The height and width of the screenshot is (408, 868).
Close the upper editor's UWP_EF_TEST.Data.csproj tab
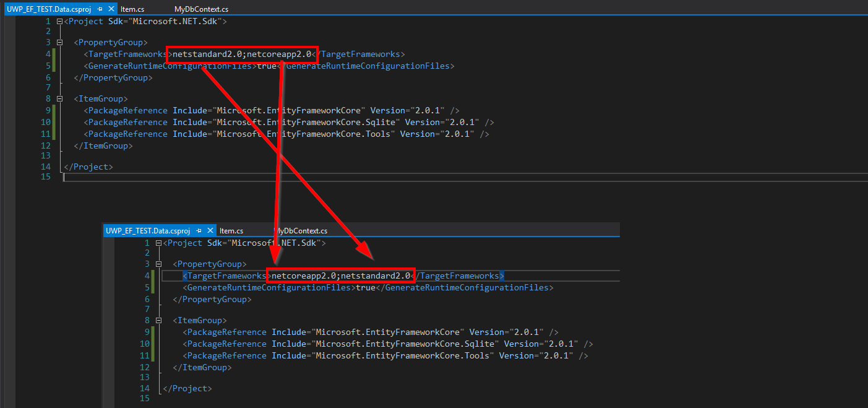click(111, 10)
